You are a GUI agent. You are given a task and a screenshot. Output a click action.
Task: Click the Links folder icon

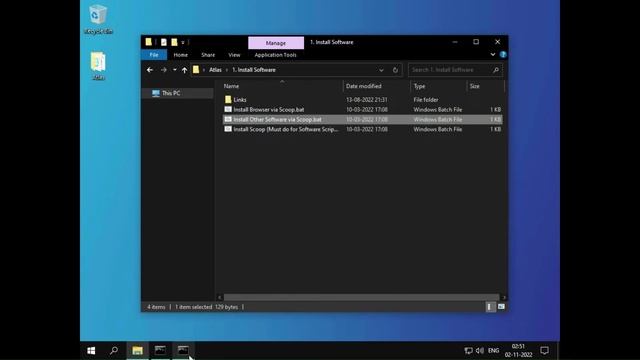pyautogui.click(x=228, y=100)
